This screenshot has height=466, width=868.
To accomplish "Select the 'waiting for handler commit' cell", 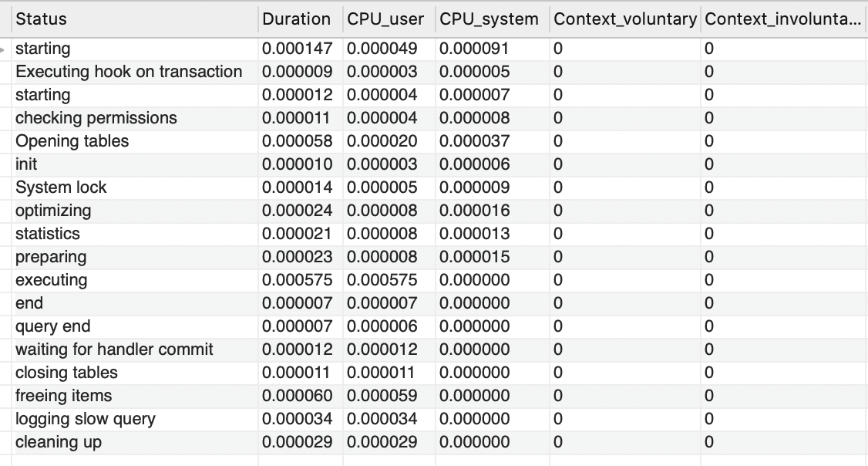I will click(x=114, y=349).
